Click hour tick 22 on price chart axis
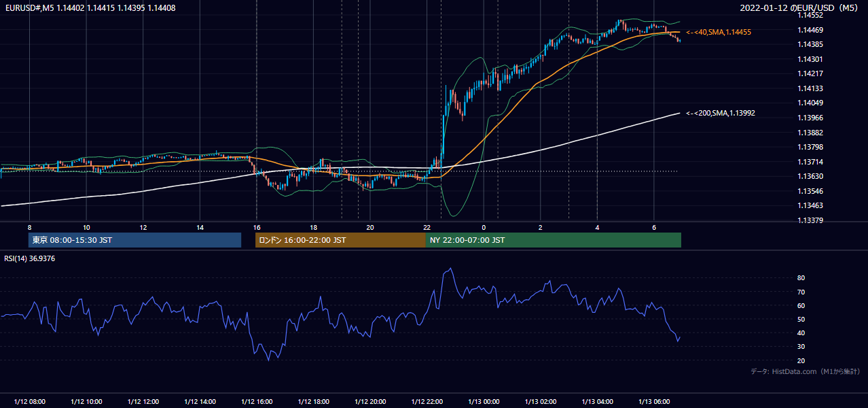 [427, 227]
